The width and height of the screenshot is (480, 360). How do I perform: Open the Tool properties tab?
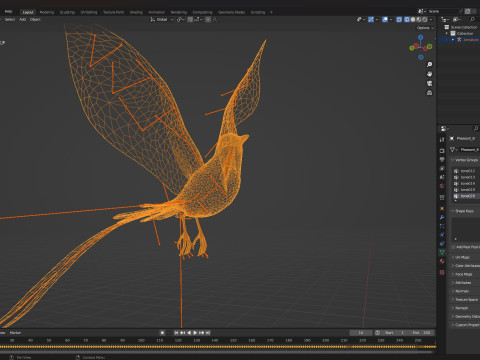[x=442, y=140]
